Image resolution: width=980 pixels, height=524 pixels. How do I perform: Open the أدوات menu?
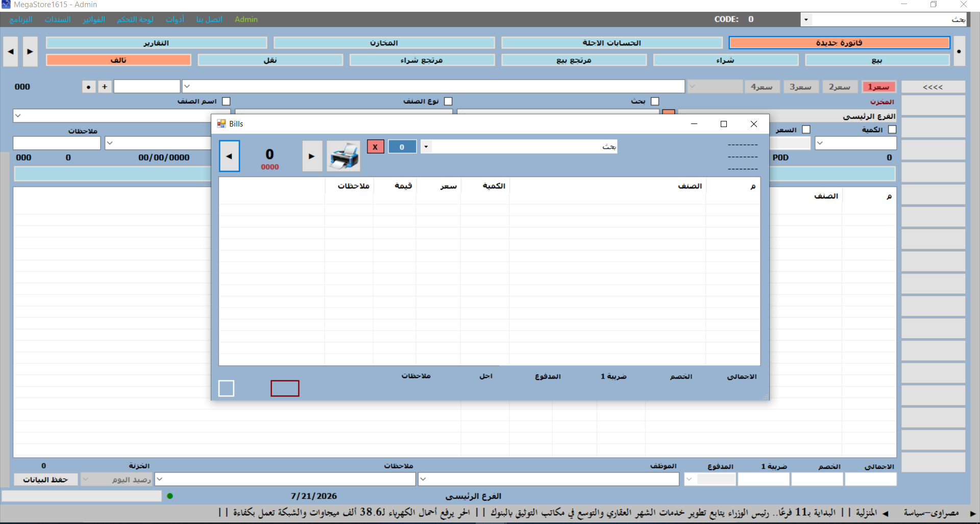[x=175, y=19]
